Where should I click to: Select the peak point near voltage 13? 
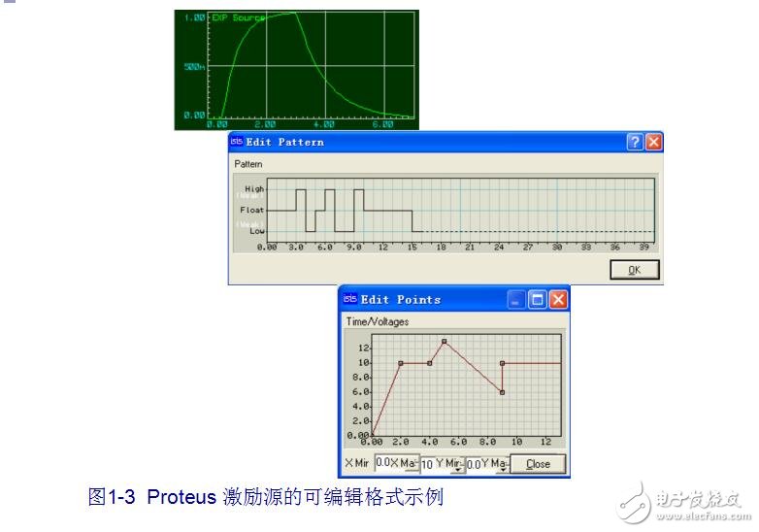point(444,342)
